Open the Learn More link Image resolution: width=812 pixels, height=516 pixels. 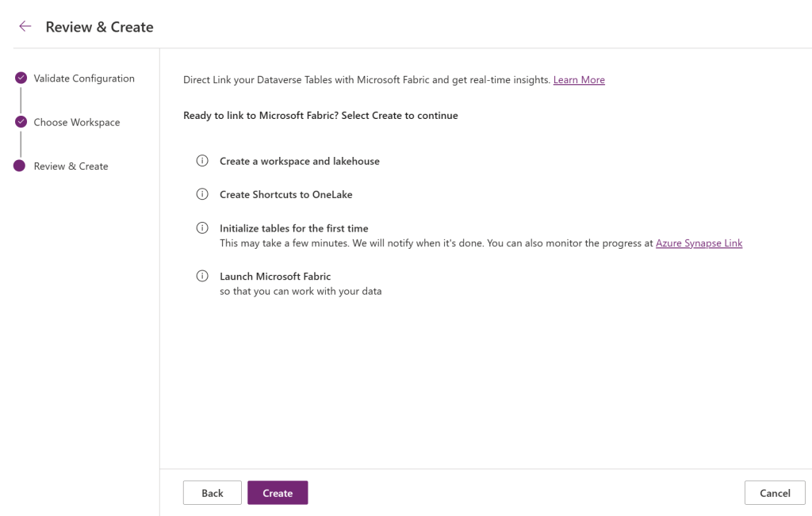click(579, 80)
